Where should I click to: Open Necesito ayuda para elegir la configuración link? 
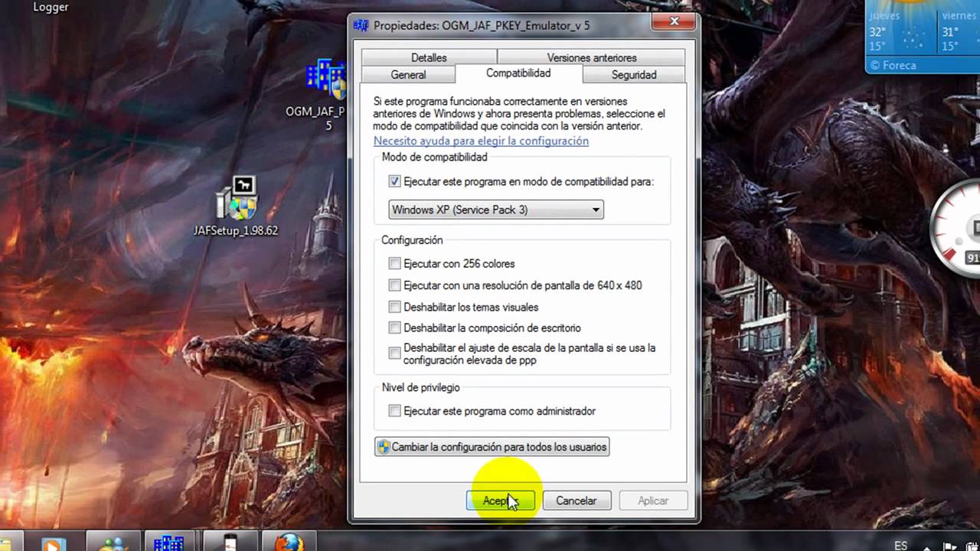(481, 141)
